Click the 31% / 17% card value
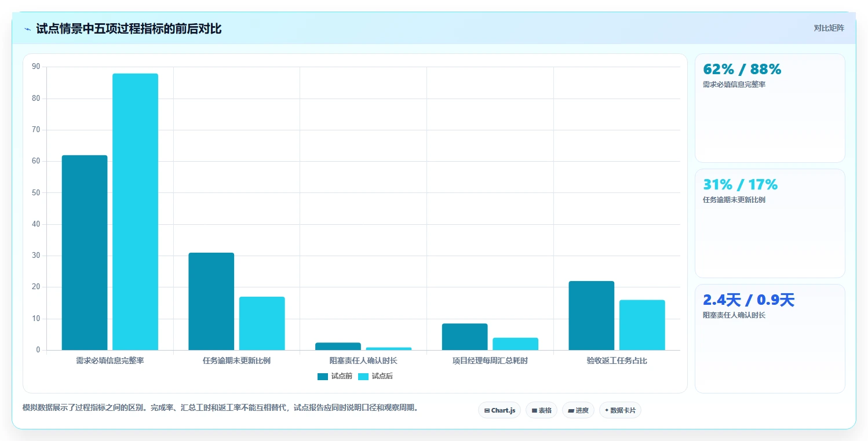868x441 pixels. pos(741,184)
